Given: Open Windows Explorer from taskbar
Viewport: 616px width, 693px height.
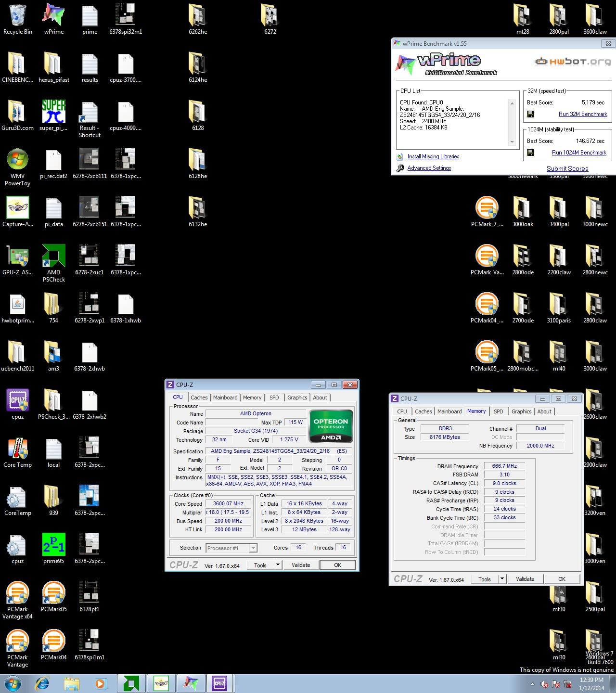Looking at the screenshot, I should tap(72, 683).
